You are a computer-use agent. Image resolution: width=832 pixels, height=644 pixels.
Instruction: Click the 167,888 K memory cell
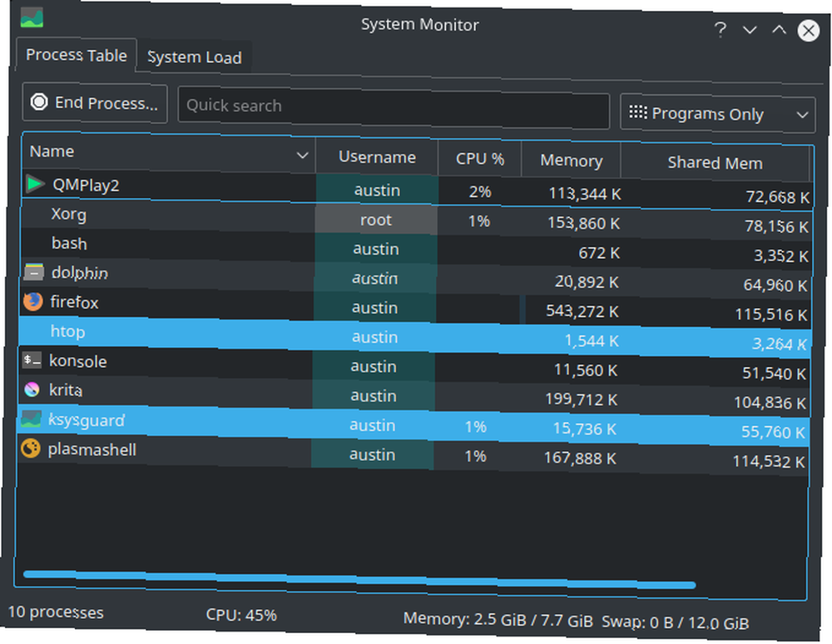pos(580,458)
